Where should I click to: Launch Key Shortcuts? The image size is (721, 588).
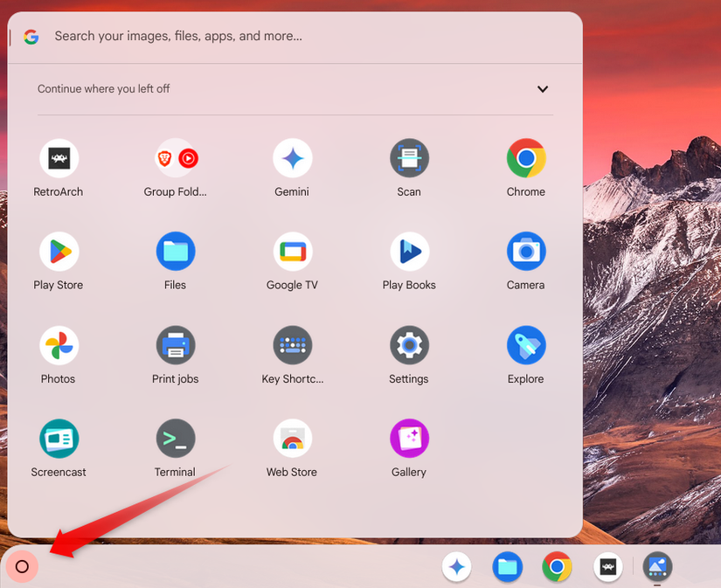click(x=292, y=344)
